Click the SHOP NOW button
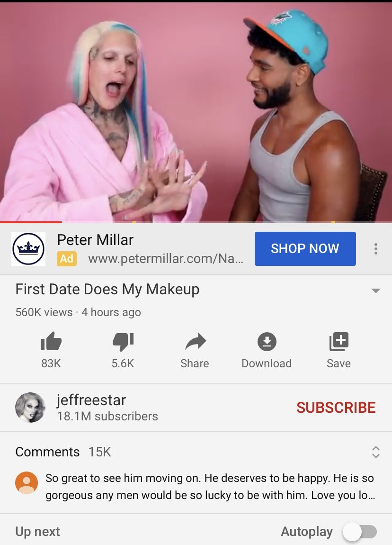 [x=305, y=249]
